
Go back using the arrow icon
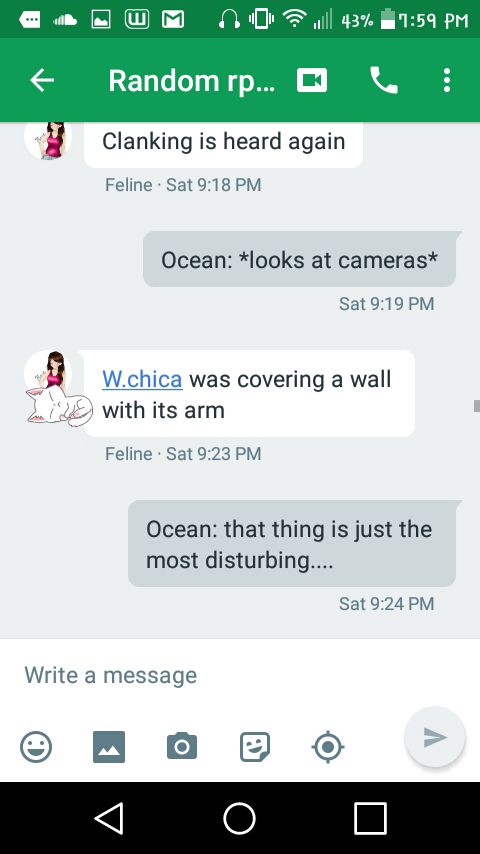pyautogui.click(x=42, y=81)
